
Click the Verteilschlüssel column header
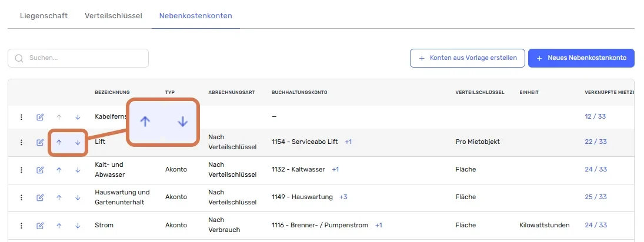(480, 92)
